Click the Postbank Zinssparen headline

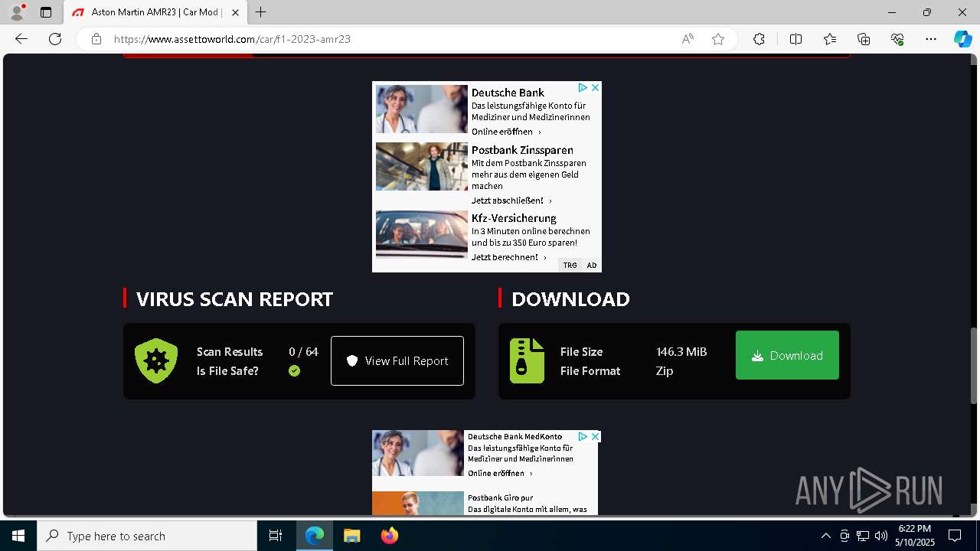pyautogui.click(x=522, y=150)
